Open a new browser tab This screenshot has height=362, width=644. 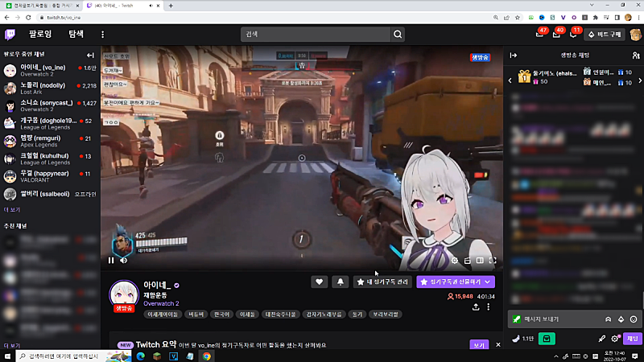pyautogui.click(x=171, y=6)
